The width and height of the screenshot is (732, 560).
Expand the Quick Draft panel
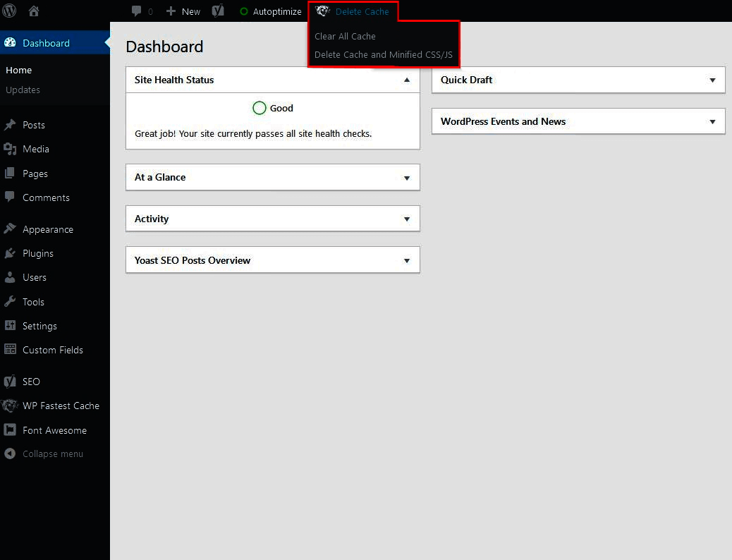pos(712,80)
